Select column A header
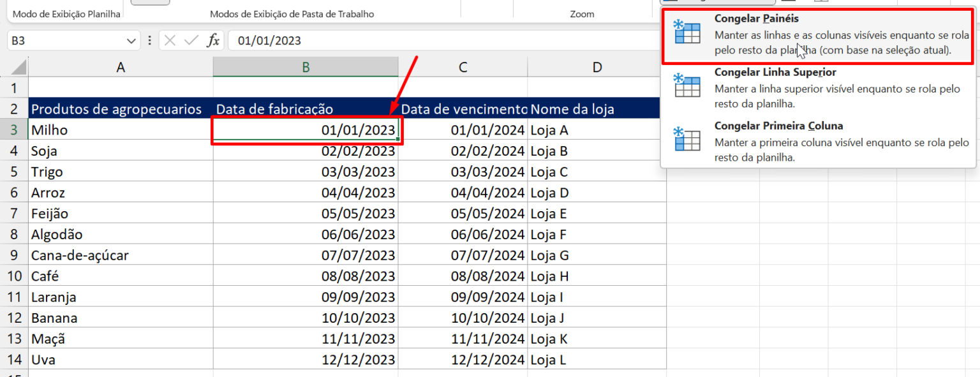This screenshot has width=980, height=377. pyautogui.click(x=121, y=66)
